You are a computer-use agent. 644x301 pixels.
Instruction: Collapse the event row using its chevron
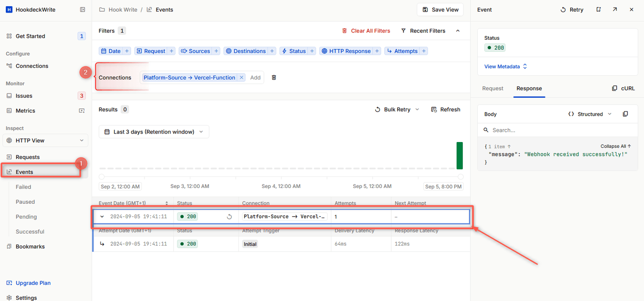[x=102, y=216]
